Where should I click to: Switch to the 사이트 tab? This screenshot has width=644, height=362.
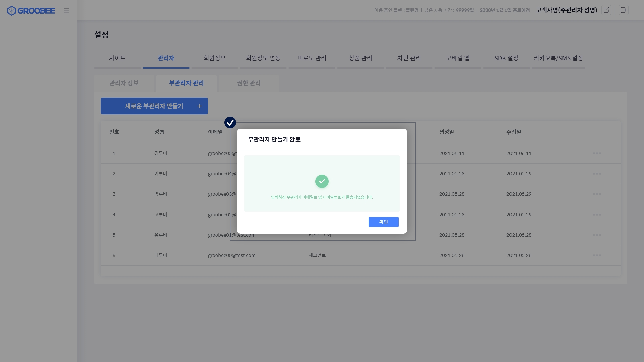117,58
